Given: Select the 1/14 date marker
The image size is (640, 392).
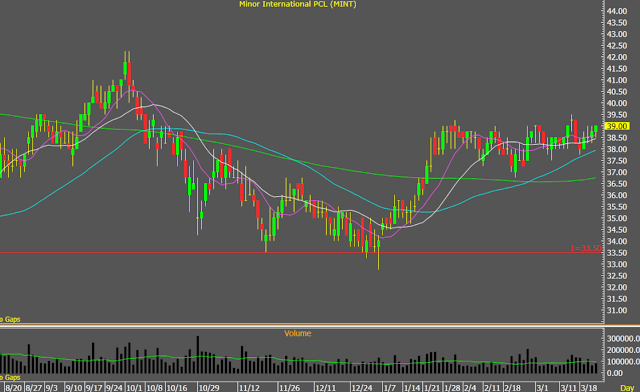Looking at the screenshot, I should click(x=412, y=388).
